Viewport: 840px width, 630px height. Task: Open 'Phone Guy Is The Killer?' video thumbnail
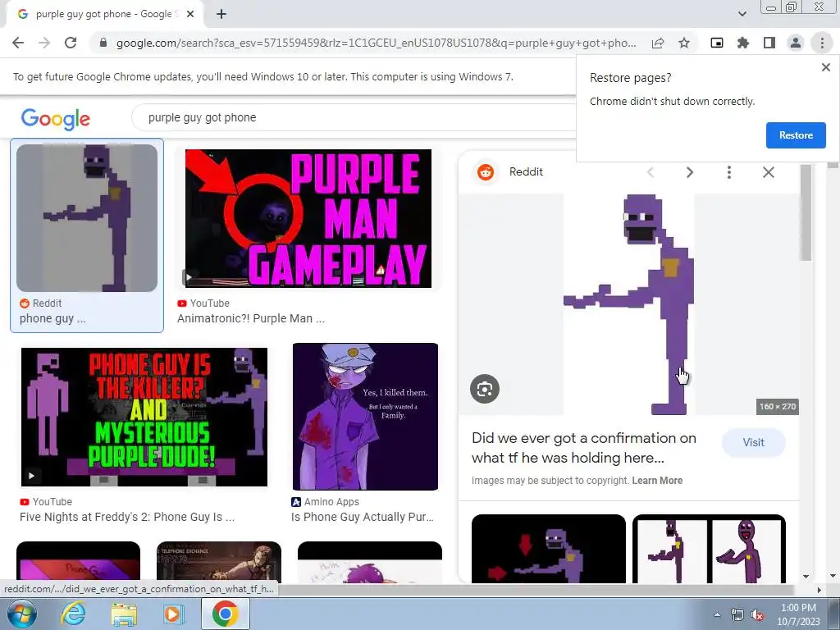click(144, 417)
